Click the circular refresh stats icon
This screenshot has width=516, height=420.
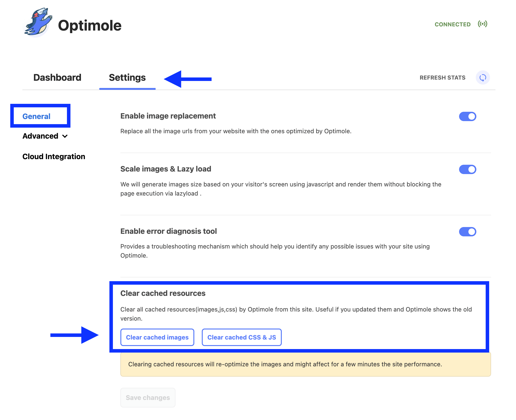click(482, 78)
